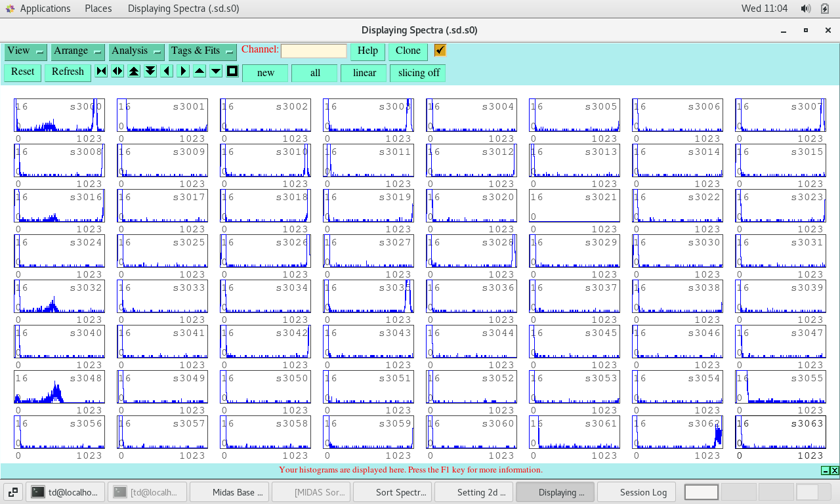Click the double up arrow icon
This screenshot has width=840, height=504.
(x=134, y=72)
